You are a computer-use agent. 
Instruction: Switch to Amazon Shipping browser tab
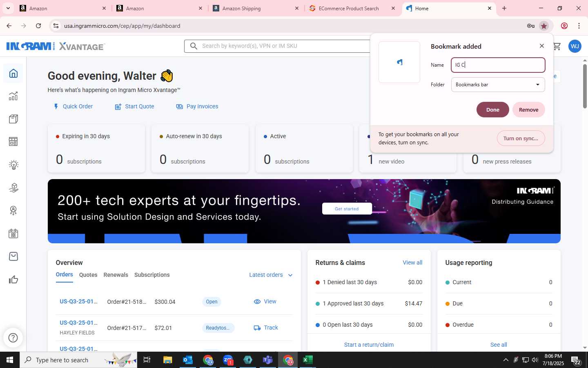(x=256, y=8)
